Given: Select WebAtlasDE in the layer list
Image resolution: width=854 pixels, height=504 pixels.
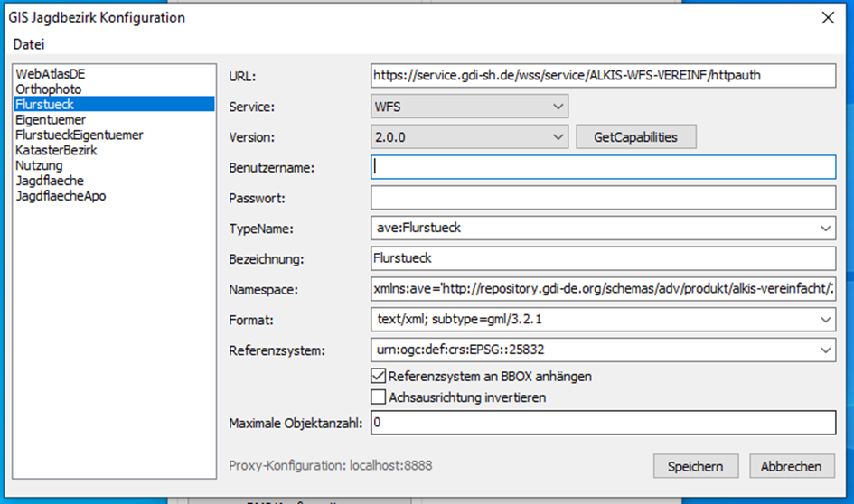Looking at the screenshot, I should pos(50,74).
